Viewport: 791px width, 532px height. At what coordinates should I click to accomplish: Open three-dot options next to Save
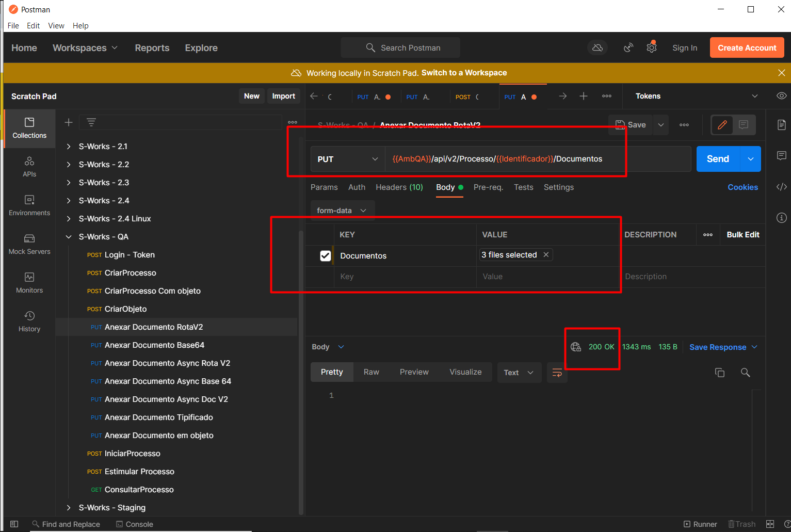tap(684, 125)
